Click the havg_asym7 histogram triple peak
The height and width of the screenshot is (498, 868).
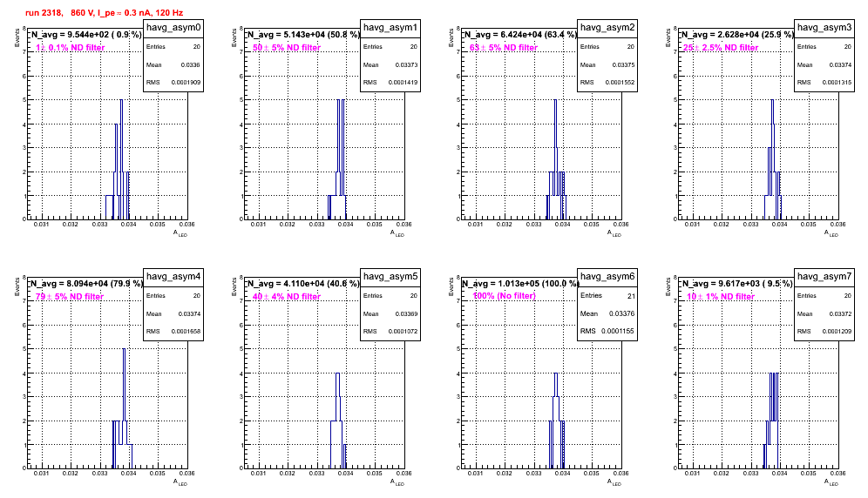click(774, 397)
